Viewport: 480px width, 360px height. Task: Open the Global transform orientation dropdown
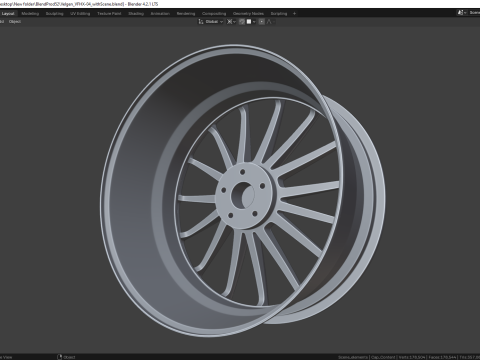coord(211,22)
